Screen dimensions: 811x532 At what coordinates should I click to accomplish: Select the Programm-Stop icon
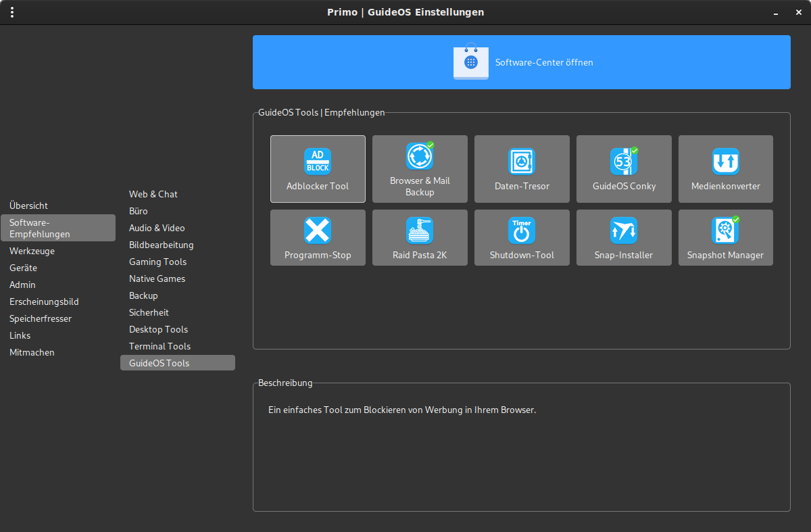click(x=318, y=231)
